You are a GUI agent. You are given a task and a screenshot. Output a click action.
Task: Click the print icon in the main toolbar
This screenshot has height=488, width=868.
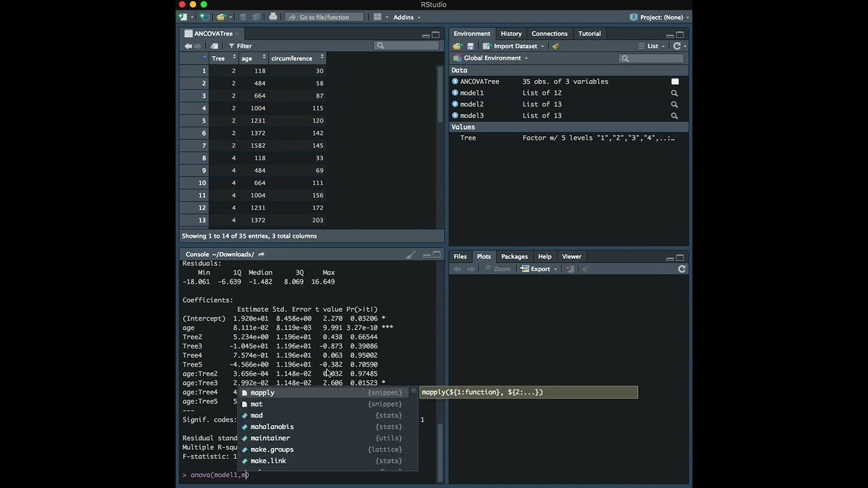(x=273, y=17)
